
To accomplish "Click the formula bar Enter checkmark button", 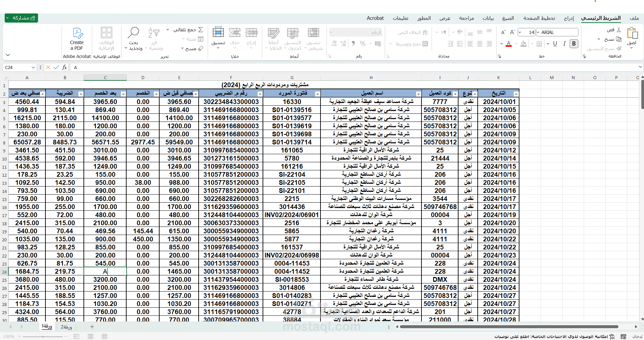I will [56, 67].
